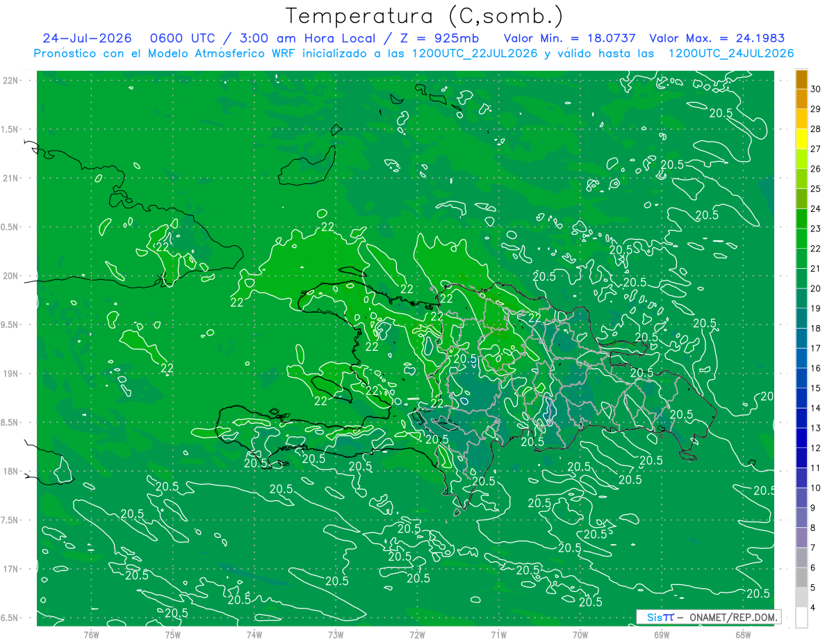834x644 pixels.
Task: Click the latitude axis label "22N"
Action: [11, 81]
